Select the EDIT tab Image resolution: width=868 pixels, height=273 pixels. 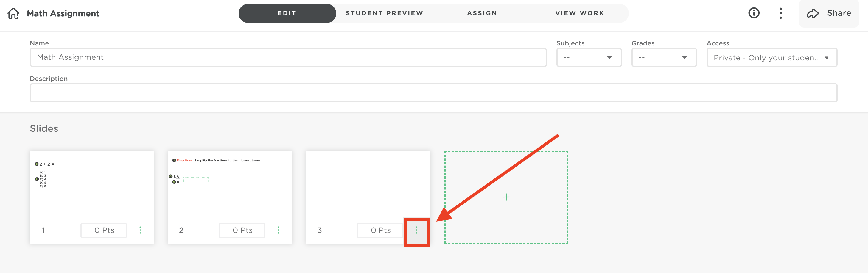[287, 13]
